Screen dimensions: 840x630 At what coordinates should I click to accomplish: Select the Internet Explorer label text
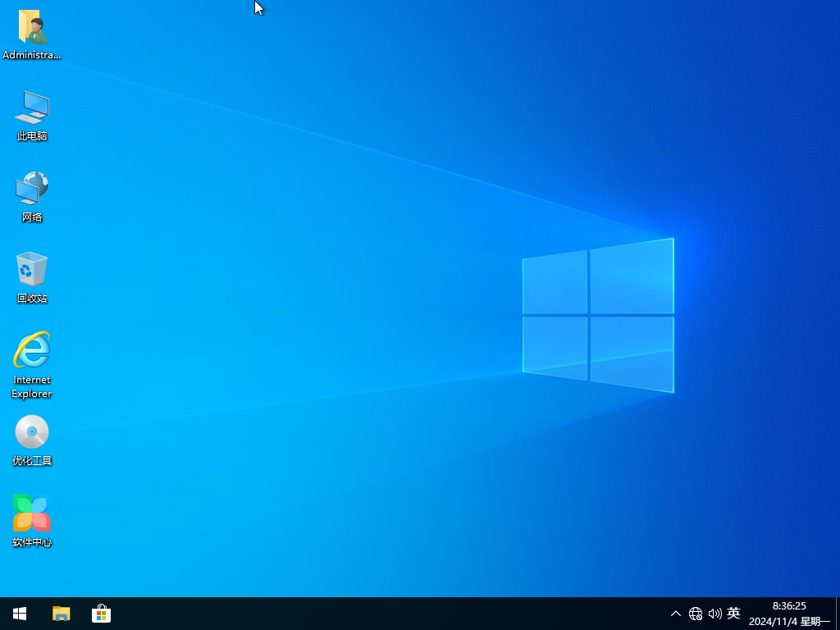pos(31,386)
